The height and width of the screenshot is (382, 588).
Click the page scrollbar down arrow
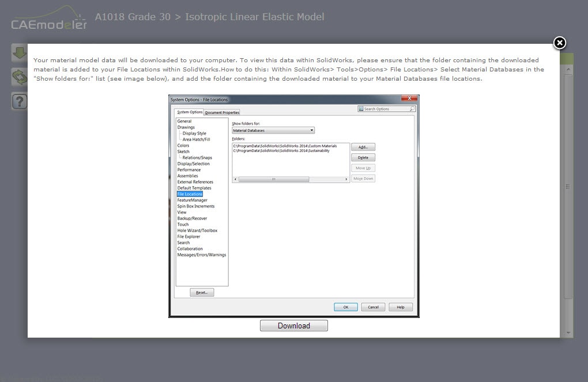pos(568,332)
